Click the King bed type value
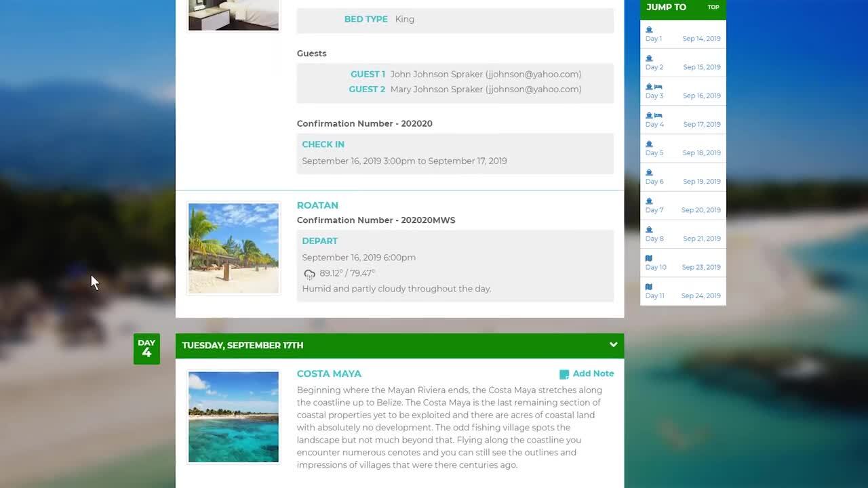 [405, 19]
